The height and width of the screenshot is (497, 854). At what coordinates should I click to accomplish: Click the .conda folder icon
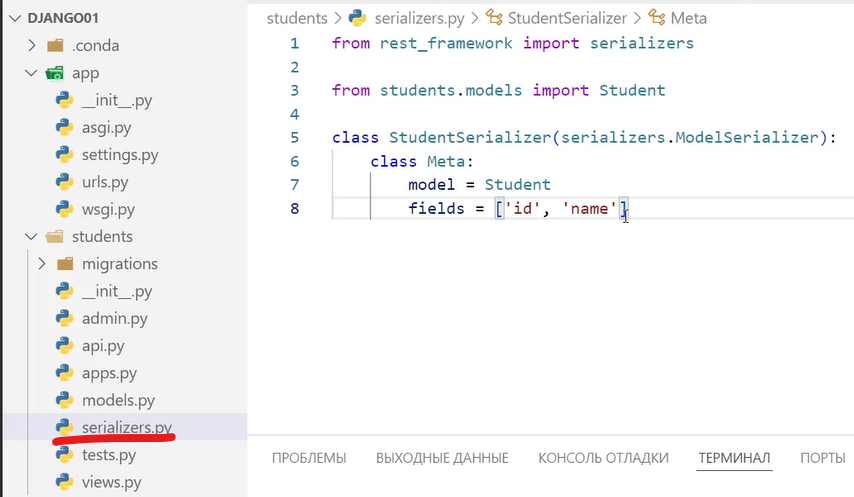(55, 46)
